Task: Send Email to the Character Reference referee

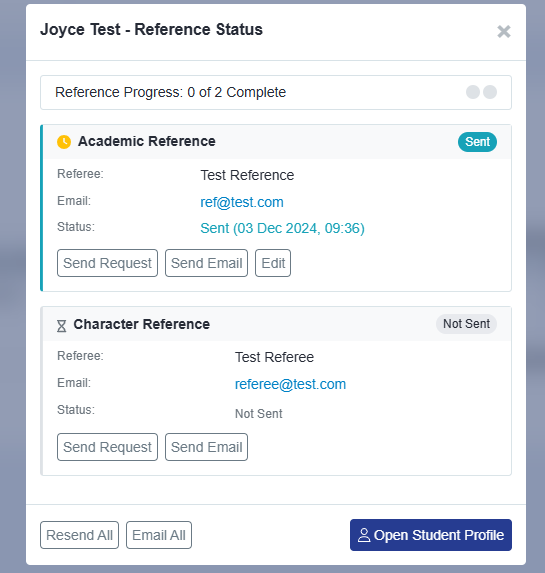Action: click(207, 447)
